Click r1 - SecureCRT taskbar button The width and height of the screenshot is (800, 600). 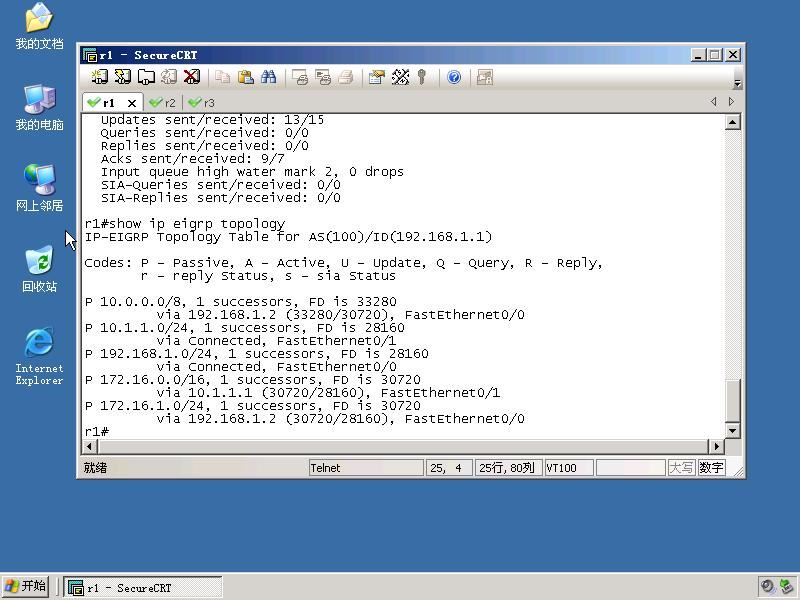143,588
